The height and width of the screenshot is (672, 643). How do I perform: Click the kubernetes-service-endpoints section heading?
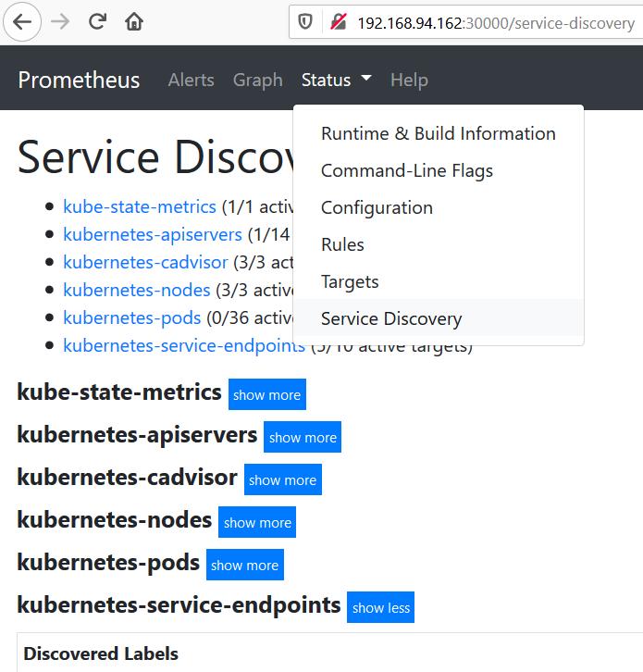click(x=179, y=605)
